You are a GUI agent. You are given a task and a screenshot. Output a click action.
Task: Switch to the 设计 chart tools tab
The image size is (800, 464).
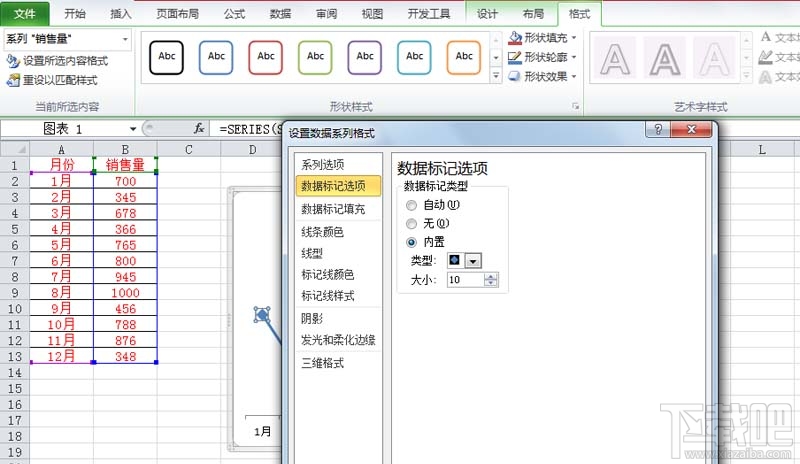tap(487, 14)
